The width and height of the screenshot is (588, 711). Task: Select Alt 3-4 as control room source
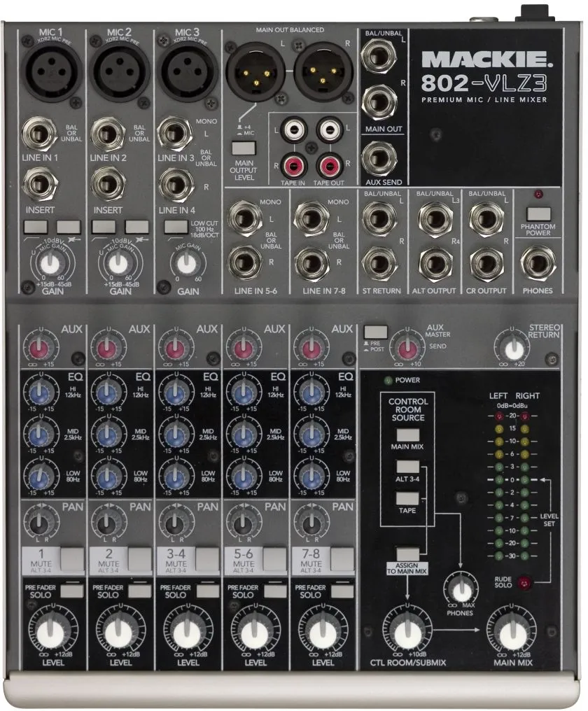[408, 467]
